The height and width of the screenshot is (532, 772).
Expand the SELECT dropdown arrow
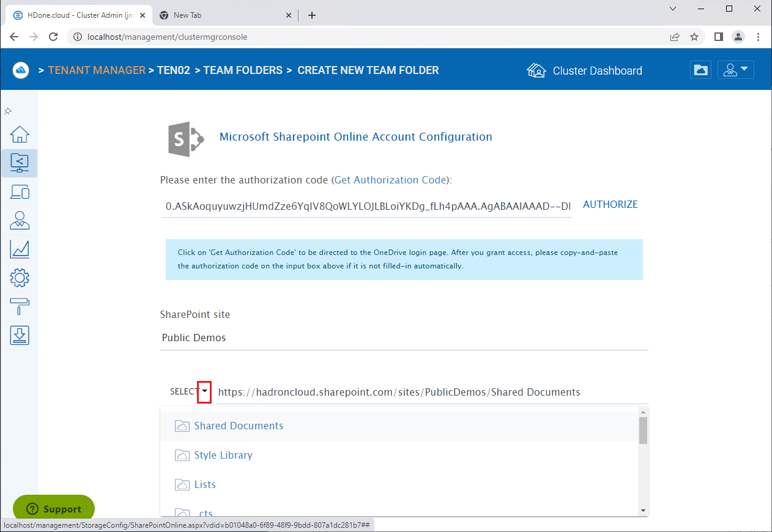point(205,391)
